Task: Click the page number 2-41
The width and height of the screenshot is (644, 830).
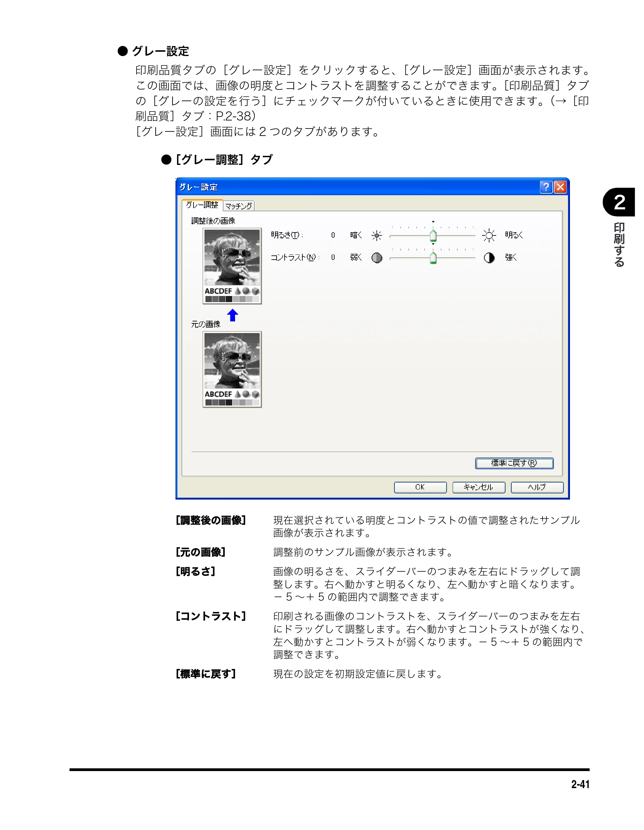Action: (580, 784)
